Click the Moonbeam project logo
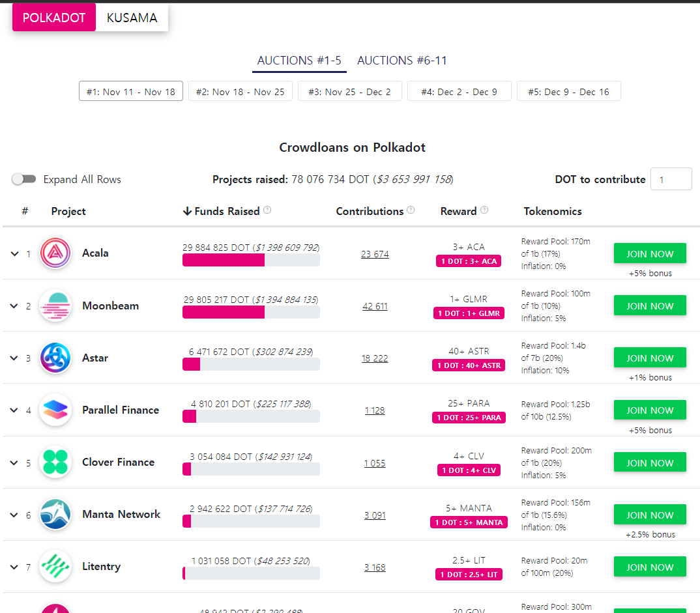The height and width of the screenshot is (613, 700). pos(55,306)
